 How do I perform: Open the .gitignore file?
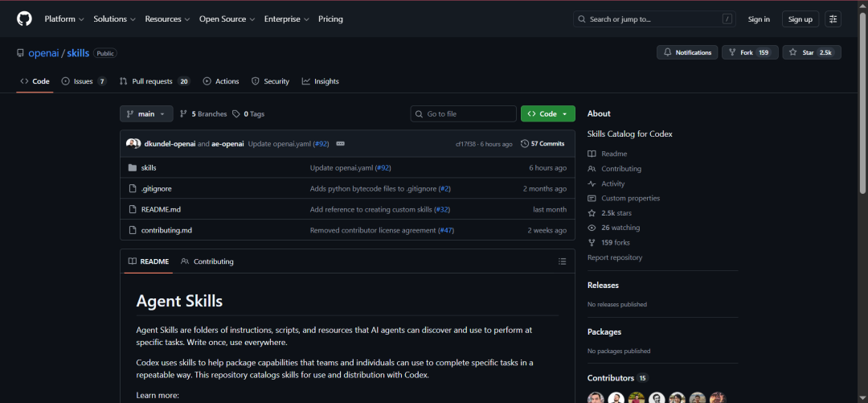click(156, 188)
